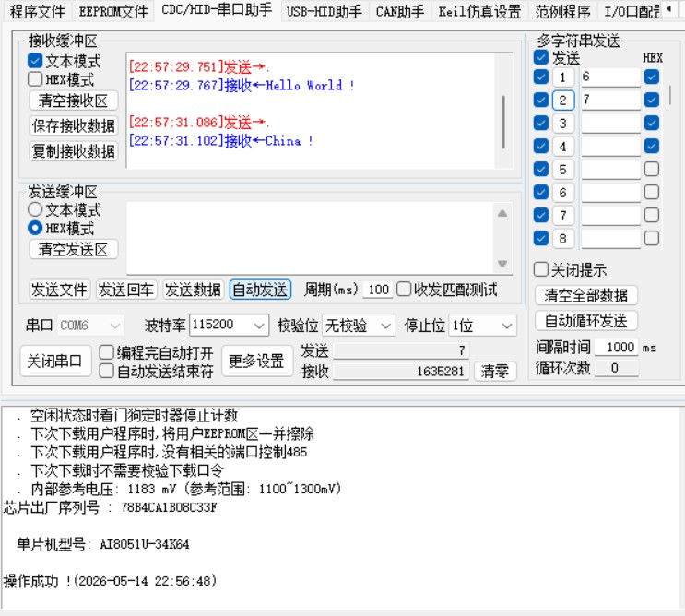
Task: Open the 串口 COM6 dropdown
Action: click(x=91, y=326)
